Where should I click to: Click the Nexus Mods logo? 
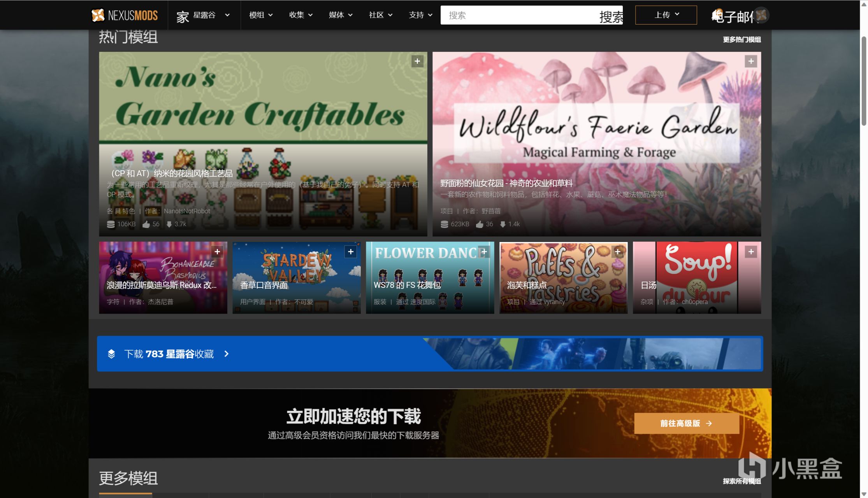coord(124,15)
